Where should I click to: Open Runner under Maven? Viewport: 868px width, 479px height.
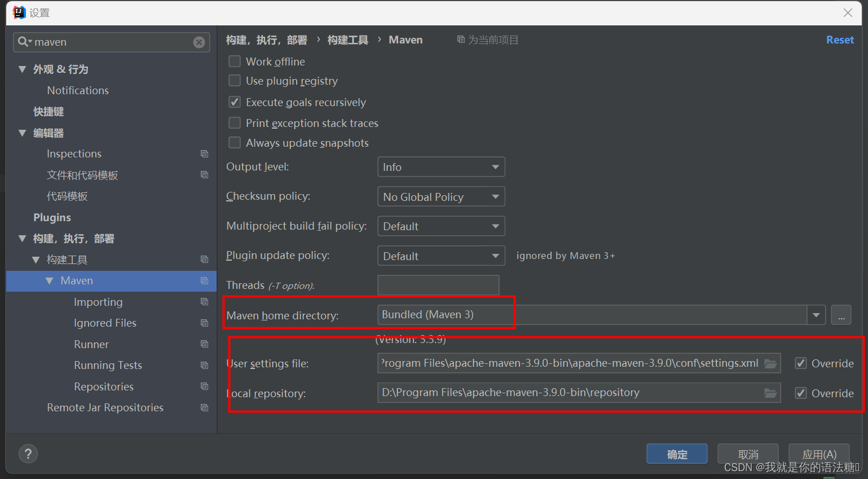(x=91, y=344)
